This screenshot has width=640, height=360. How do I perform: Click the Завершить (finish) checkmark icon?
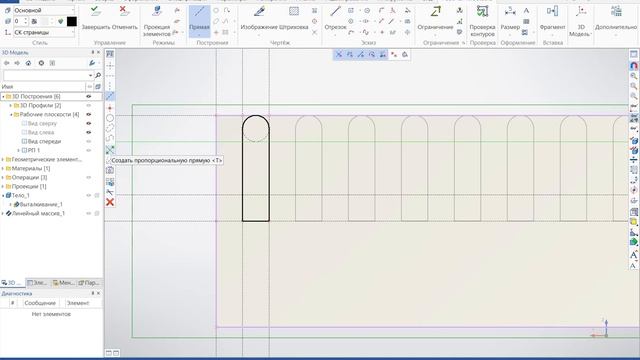96,11
